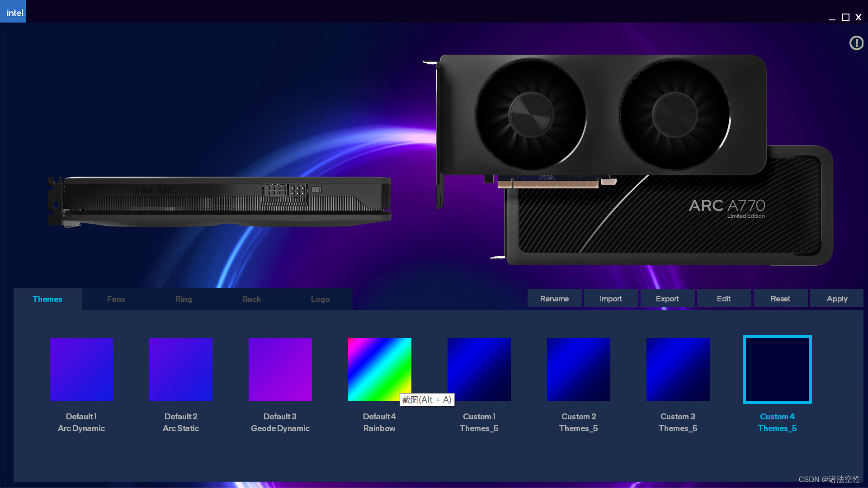Select the Default 4 Rainbow theme
The width and height of the screenshot is (868, 488).
379,366
